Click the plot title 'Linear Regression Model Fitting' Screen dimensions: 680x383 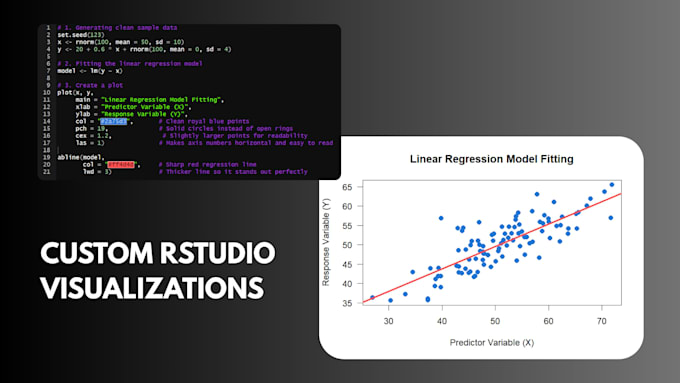492,159
